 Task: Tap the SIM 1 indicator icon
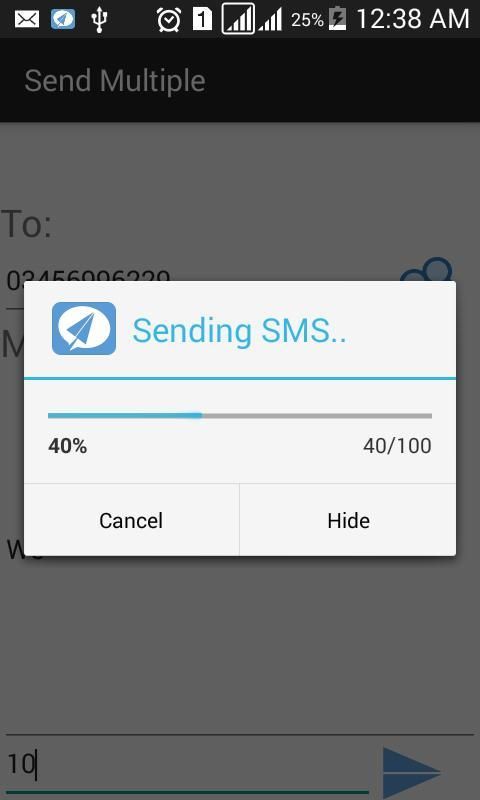pos(203,19)
